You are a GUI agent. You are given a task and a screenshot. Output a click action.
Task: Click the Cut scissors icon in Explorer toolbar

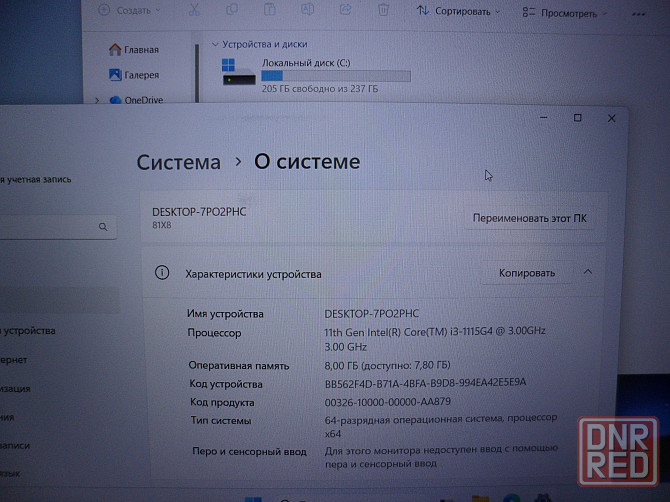tap(194, 10)
